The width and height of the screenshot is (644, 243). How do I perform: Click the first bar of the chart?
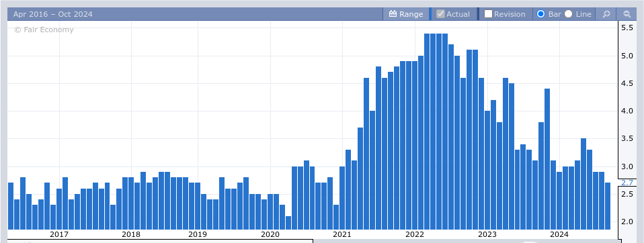pyautogui.click(x=11, y=206)
